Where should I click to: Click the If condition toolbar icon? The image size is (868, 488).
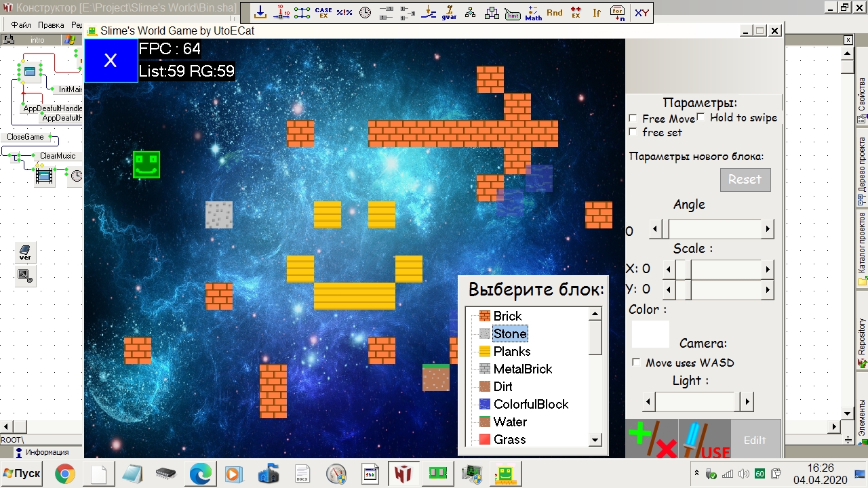click(x=597, y=12)
